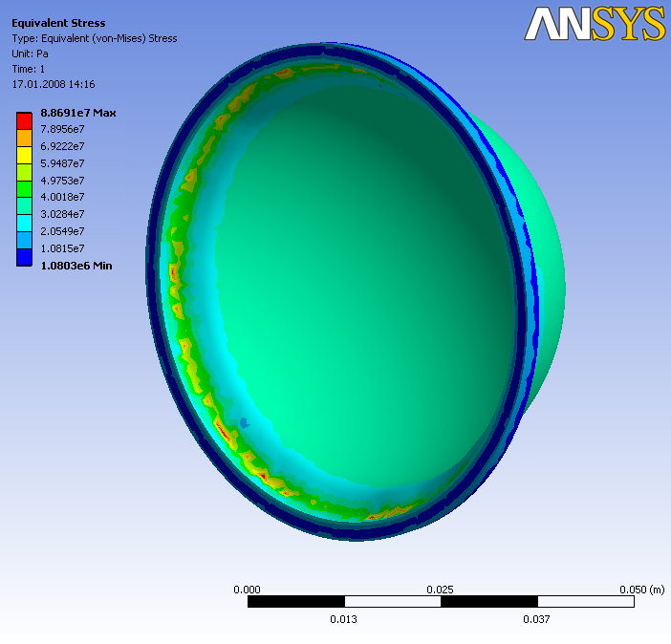Viewport: 671px width, 644px height.
Task: Click the '0.037' ruler label
Action: [x=536, y=619]
